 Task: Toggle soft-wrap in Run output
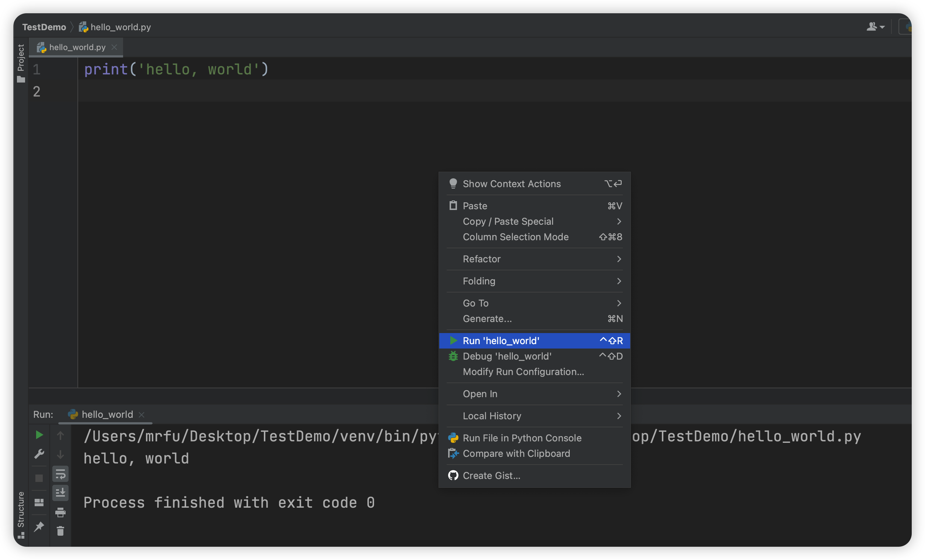(60, 474)
